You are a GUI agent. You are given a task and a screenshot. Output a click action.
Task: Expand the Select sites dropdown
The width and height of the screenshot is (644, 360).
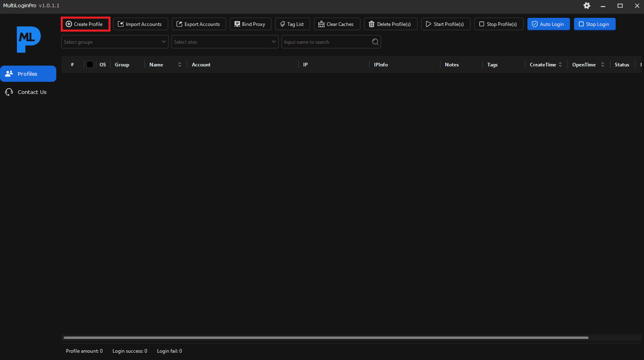[x=225, y=42]
